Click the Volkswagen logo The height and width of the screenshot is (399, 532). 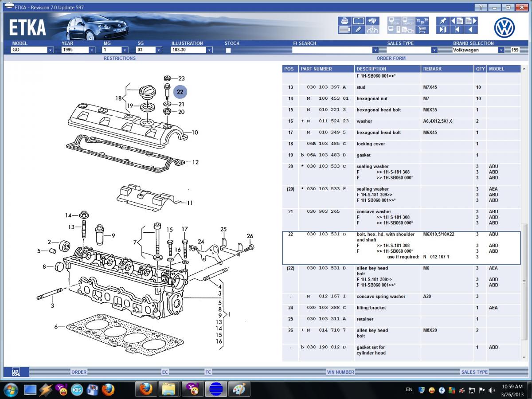pos(504,28)
